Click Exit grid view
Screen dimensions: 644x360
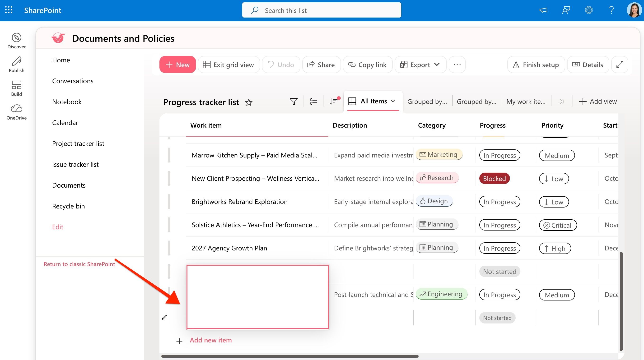point(229,65)
